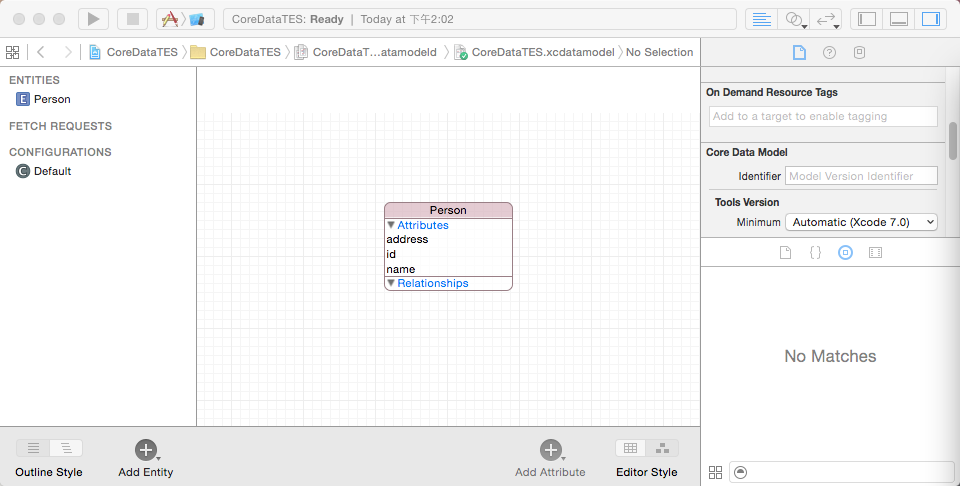Toggle the Utilities panel visibility
Image resolution: width=960 pixels, height=486 pixels.
pos(931,19)
